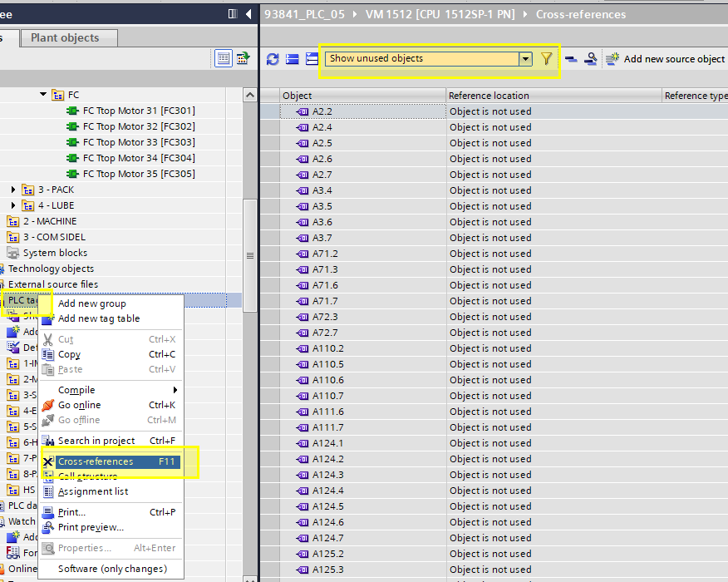Click the Watch tables node
Viewport: 728px width, 582px height.
coord(22,521)
